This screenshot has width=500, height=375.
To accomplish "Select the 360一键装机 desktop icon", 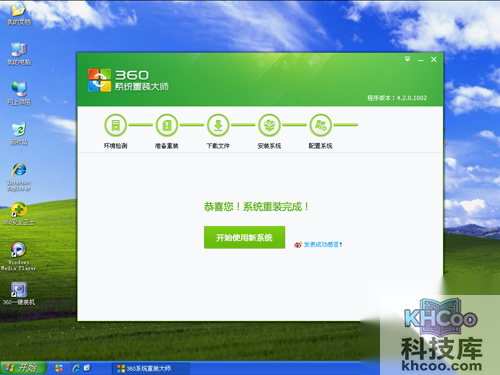I will [x=19, y=294].
